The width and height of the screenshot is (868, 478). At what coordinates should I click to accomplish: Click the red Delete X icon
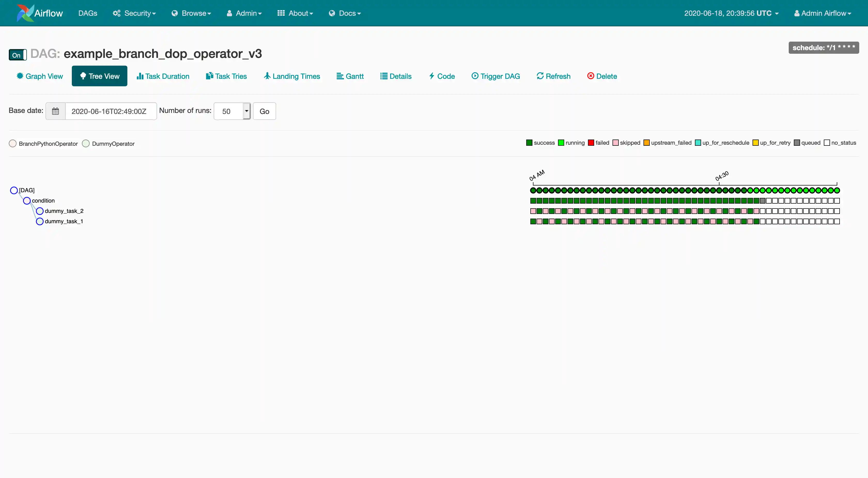pos(590,76)
